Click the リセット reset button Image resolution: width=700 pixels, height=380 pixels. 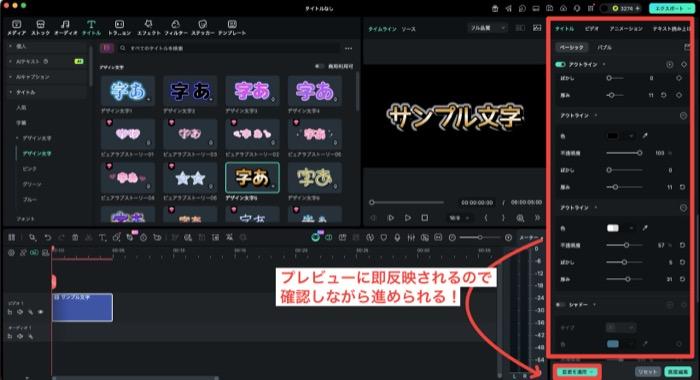(647, 372)
